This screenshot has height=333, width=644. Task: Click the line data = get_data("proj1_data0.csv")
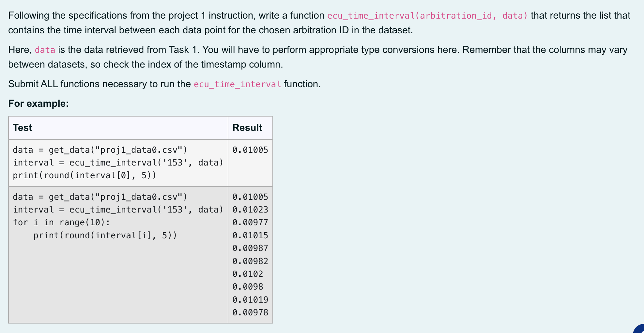click(x=100, y=150)
